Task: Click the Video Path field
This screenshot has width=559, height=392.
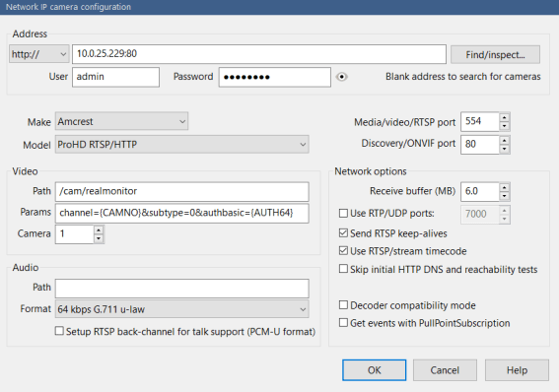Action: pos(181,191)
